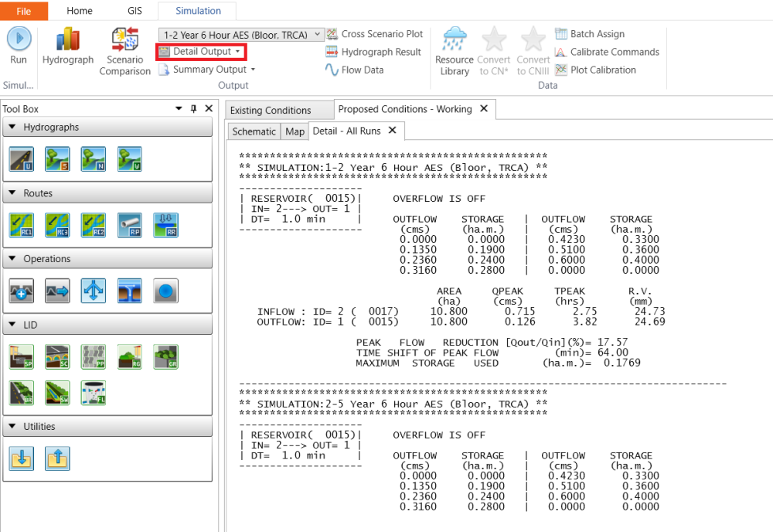
Task: Pick the GR green roof LID tool
Action: 165,357
